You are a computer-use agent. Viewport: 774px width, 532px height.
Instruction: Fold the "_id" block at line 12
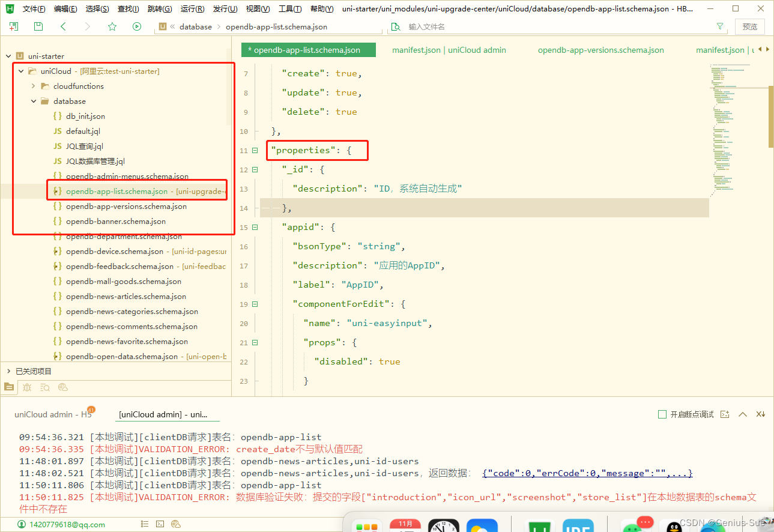pos(255,169)
